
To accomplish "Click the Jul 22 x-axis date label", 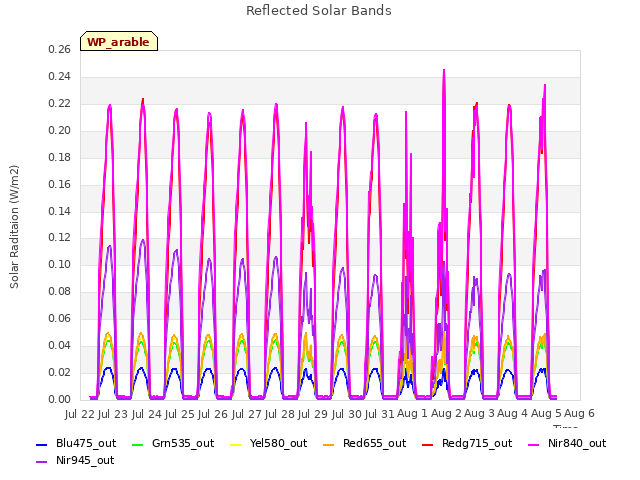I will (80, 414).
